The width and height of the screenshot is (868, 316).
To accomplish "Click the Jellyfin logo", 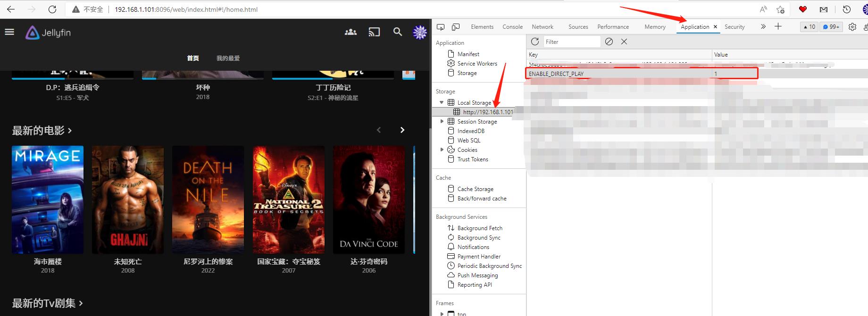I will (x=48, y=33).
